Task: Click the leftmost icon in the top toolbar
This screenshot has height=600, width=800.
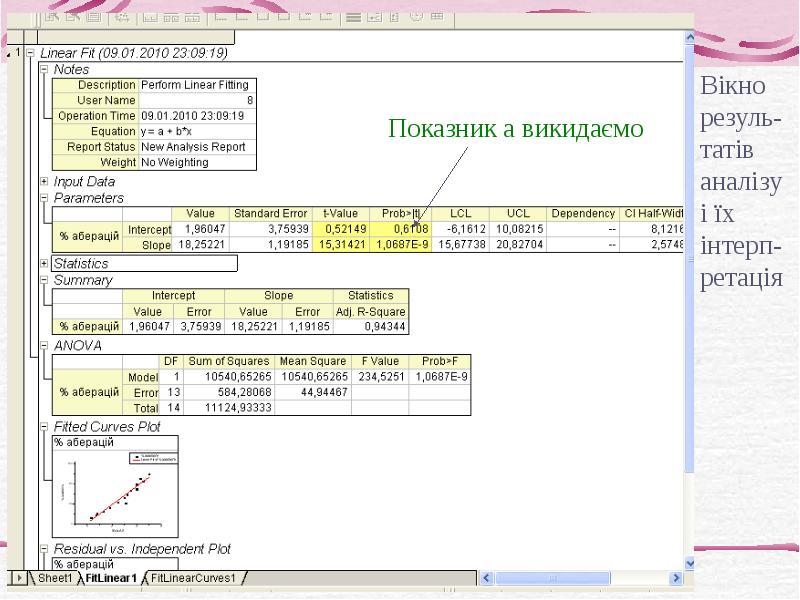Action: click(x=50, y=17)
